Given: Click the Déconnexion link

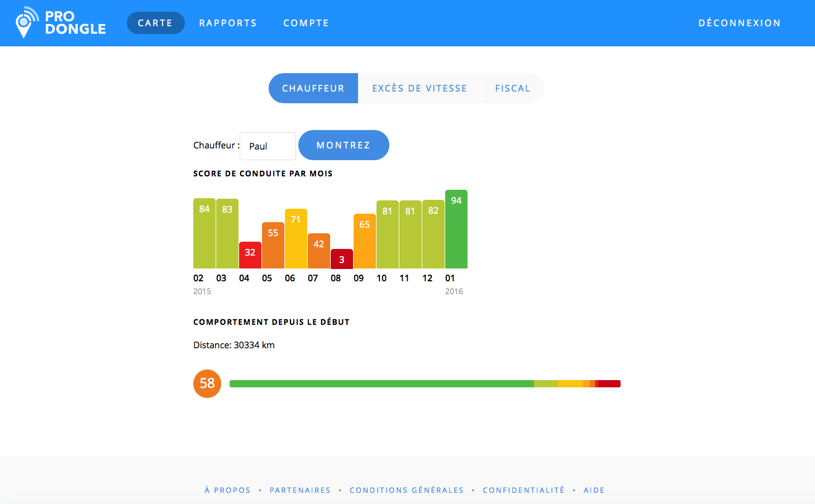Looking at the screenshot, I should point(739,23).
